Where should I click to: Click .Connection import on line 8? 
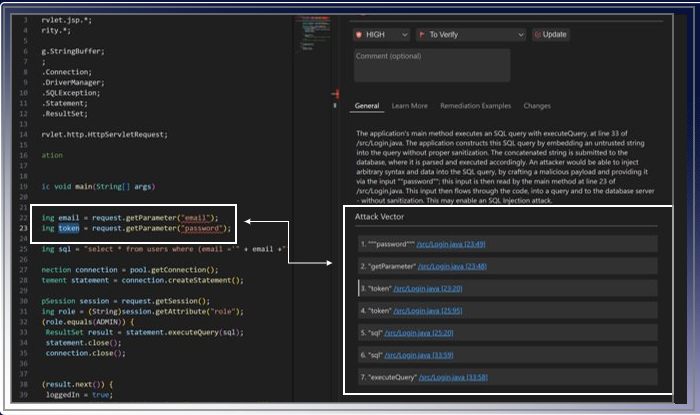point(67,72)
